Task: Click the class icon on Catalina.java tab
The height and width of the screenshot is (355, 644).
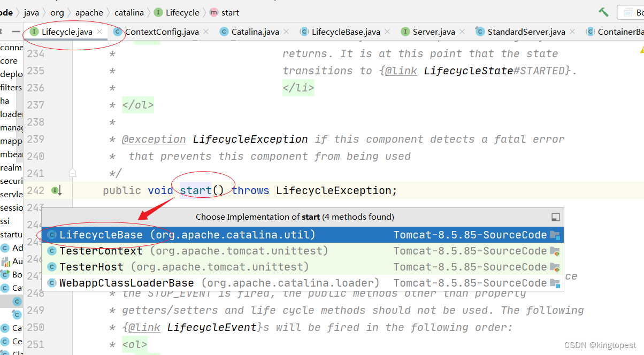Action: tap(224, 32)
